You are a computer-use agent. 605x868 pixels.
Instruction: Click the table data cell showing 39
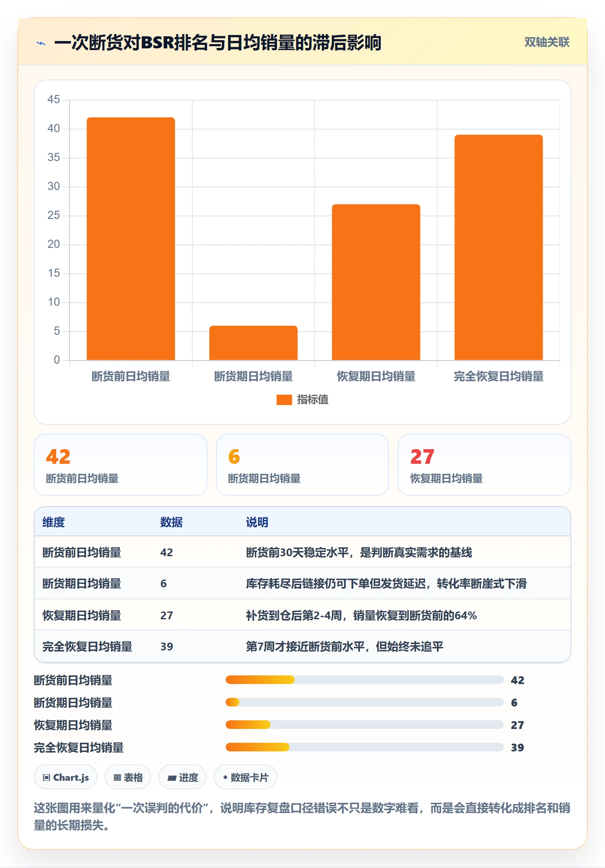pyautogui.click(x=167, y=646)
